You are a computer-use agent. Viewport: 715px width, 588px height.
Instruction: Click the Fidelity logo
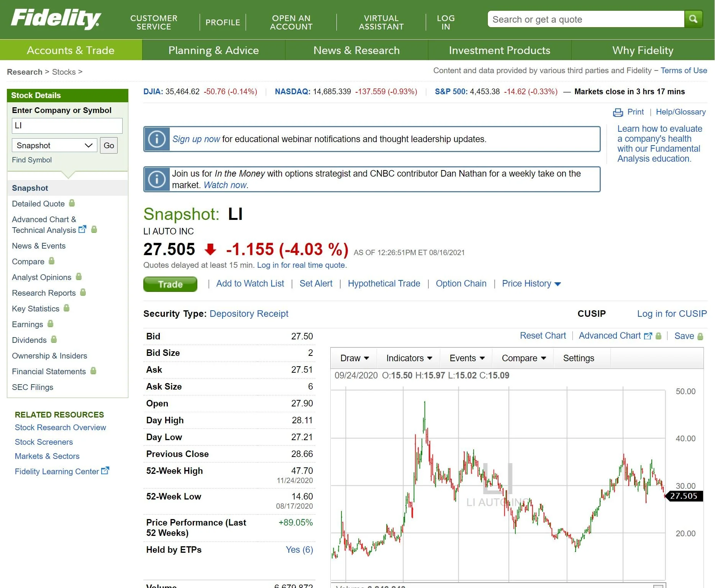coord(56,19)
